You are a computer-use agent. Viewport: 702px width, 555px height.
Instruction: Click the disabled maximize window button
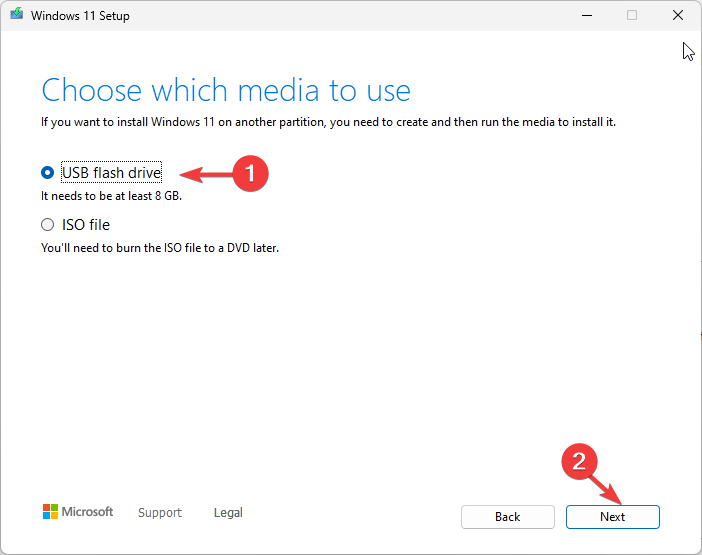(632, 15)
